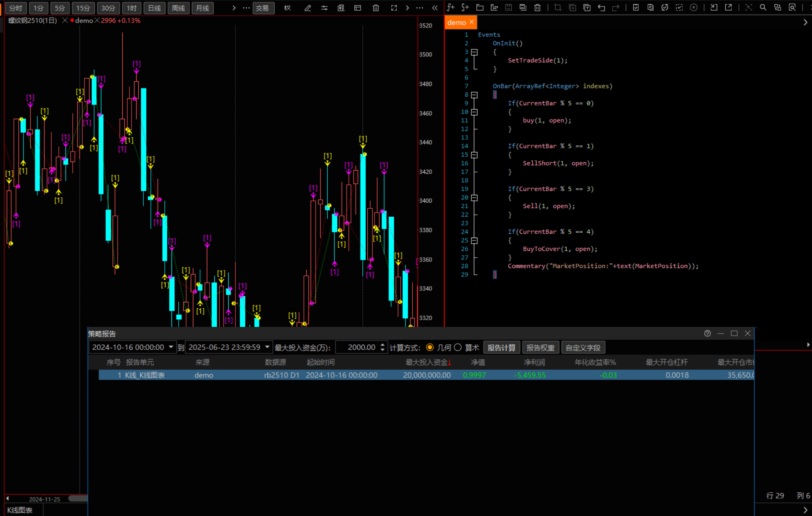Viewport: 812px width, 516px height.
Task: Click new strategy S+ icon
Action: click(x=465, y=7)
